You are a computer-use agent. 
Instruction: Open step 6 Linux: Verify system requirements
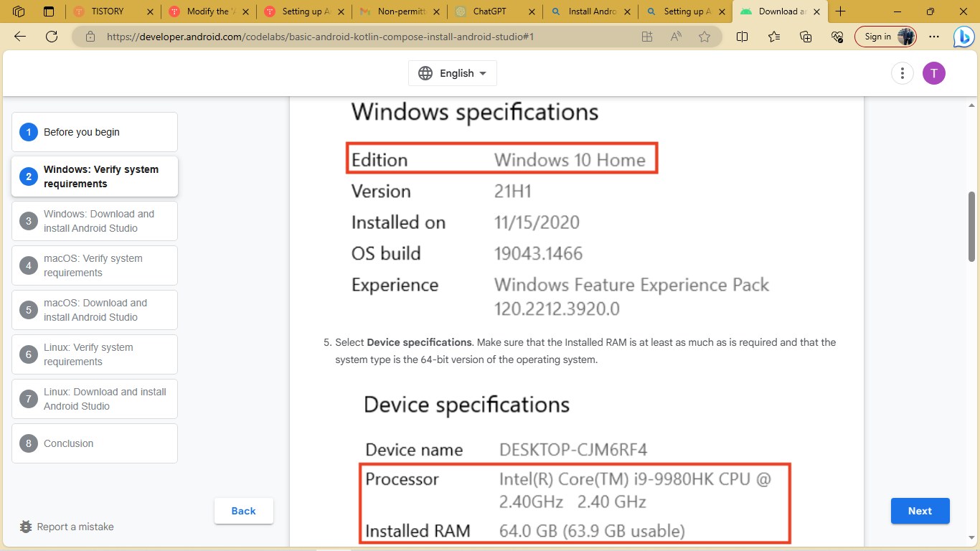(x=95, y=354)
